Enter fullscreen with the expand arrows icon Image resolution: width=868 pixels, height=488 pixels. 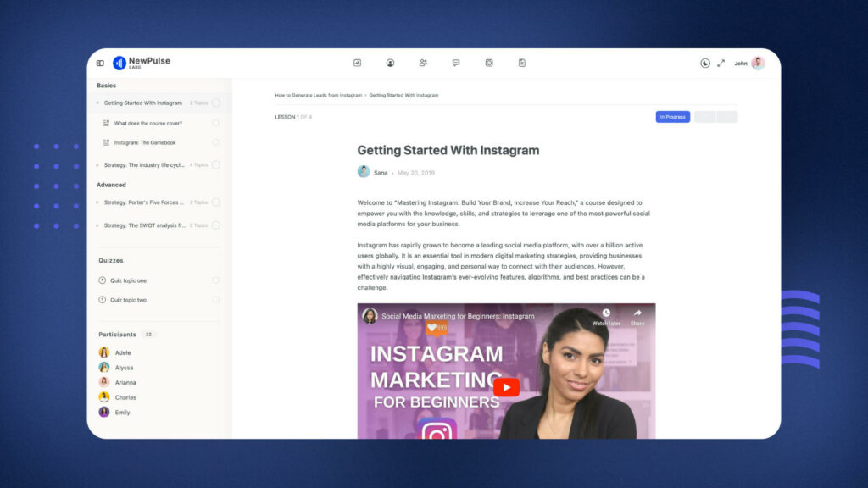coord(721,64)
